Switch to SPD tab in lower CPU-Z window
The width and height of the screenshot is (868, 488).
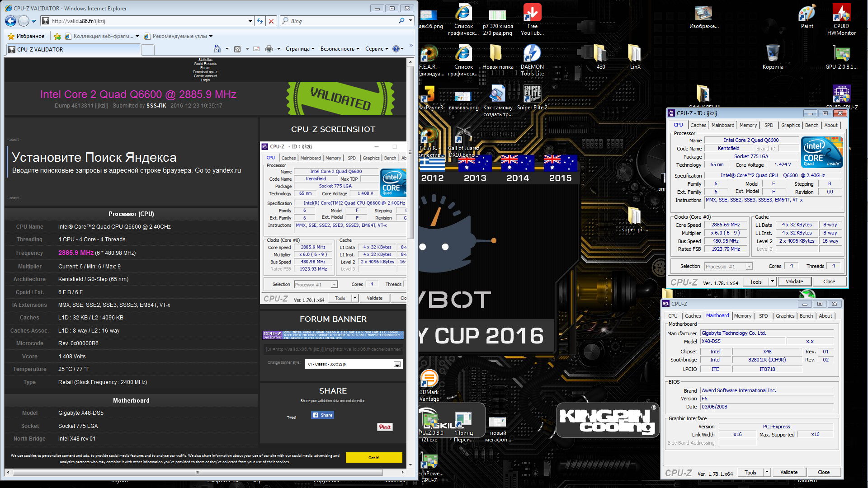point(763,316)
